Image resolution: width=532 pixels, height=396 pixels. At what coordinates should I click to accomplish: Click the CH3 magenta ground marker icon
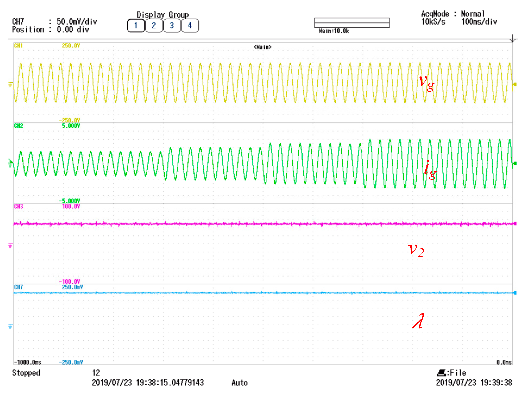(10, 246)
